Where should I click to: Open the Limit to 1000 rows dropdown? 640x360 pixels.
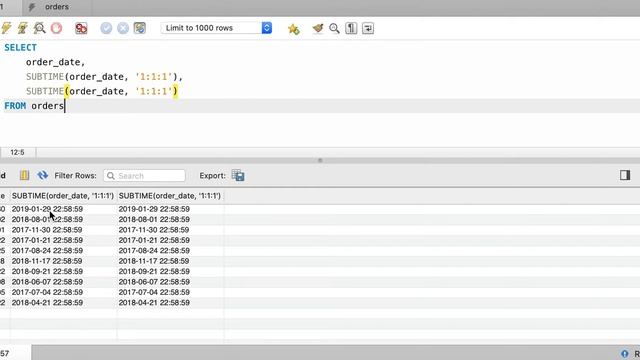pos(216,28)
